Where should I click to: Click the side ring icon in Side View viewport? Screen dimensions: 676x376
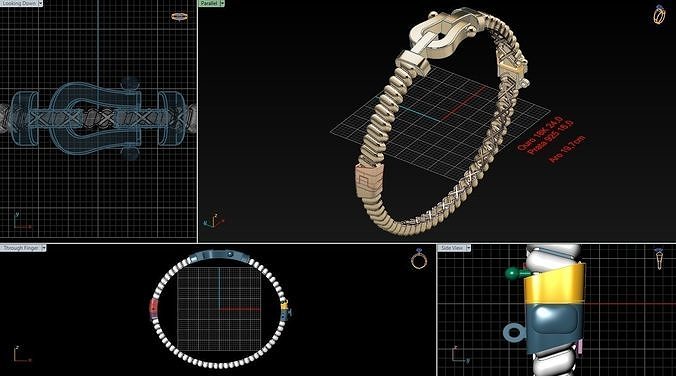tap(659, 258)
